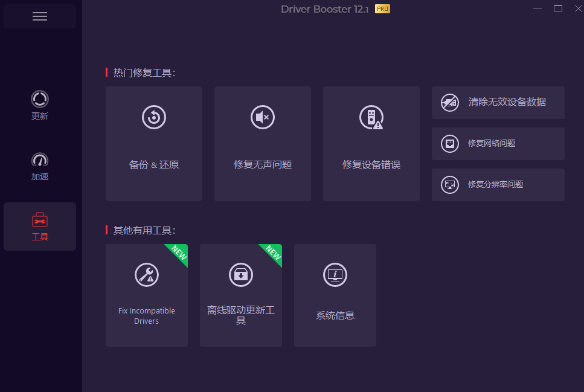Image resolution: width=584 pixels, height=392 pixels.
Task: Open the 修复网络问题 network repair tool
Action: (x=498, y=144)
